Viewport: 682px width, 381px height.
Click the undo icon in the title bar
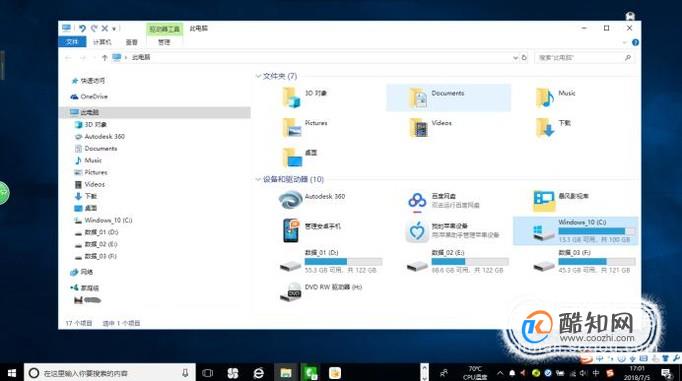[x=82, y=28]
